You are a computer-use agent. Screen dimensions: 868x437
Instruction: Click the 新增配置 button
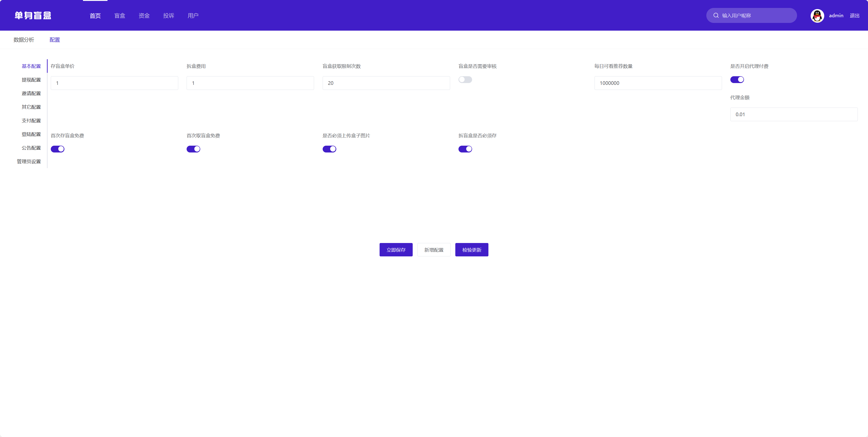coord(434,250)
